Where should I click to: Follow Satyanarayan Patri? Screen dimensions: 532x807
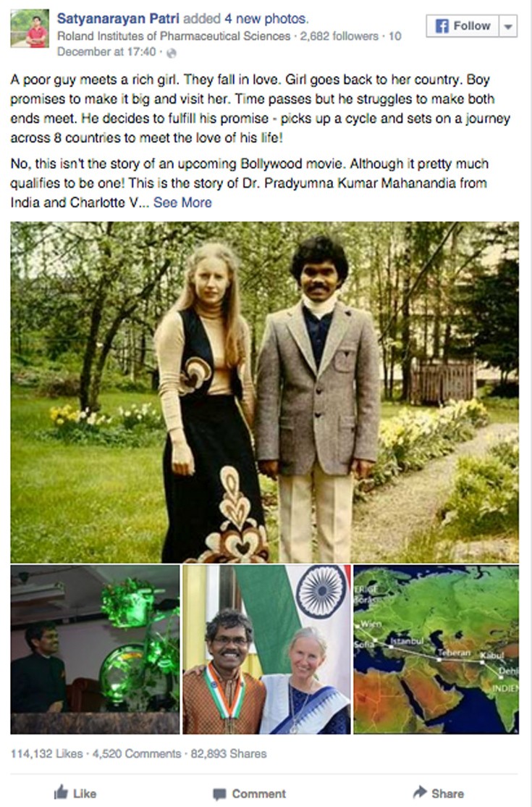coord(463,26)
